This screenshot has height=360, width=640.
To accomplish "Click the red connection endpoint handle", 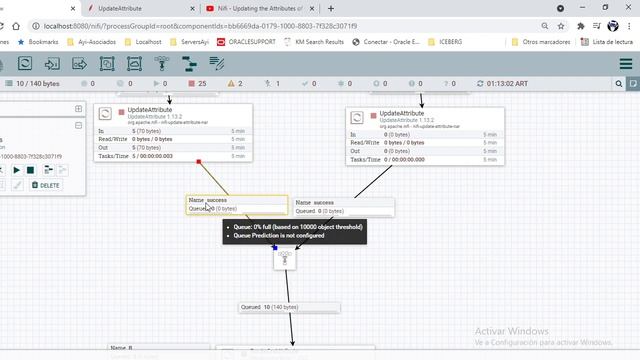I will pyautogui.click(x=199, y=162).
